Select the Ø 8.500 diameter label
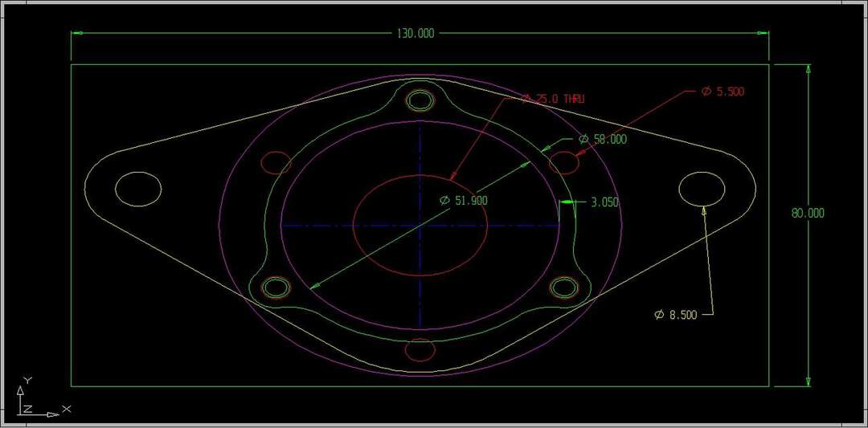 (675, 315)
